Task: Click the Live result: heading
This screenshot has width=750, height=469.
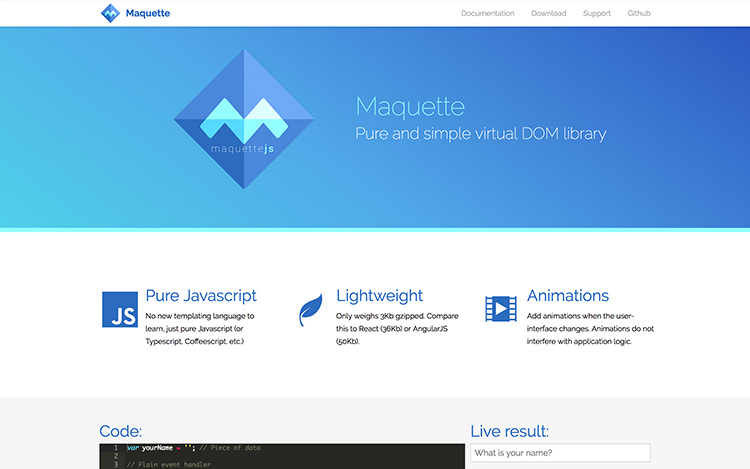Action: click(509, 431)
